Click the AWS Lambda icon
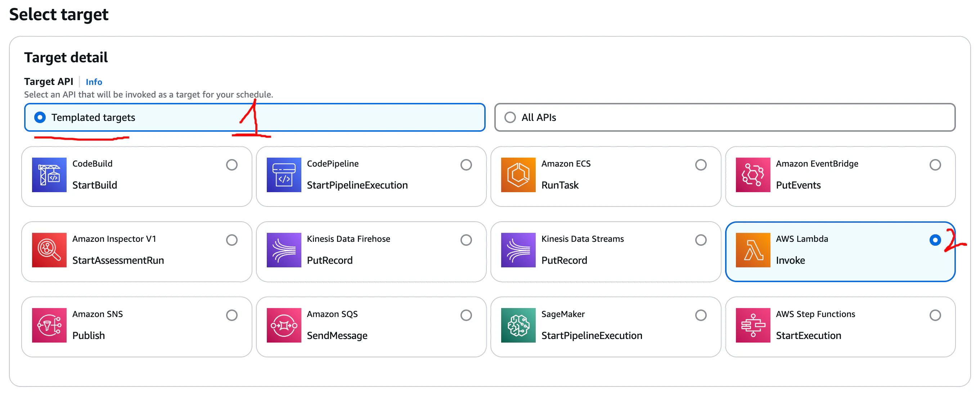This screenshot has width=980, height=398. click(x=753, y=250)
